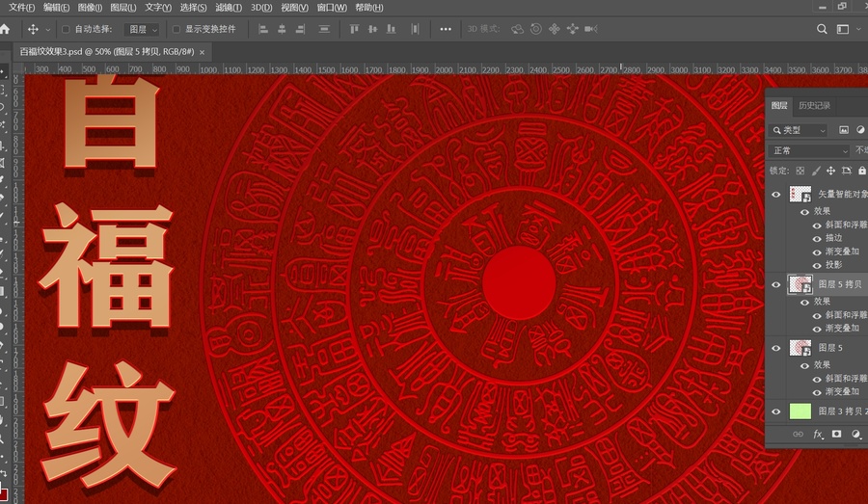The width and height of the screenshot is (868, 504).
Task: Open the 正常 blend mode dropdown
Action: (x=809, y=150)
